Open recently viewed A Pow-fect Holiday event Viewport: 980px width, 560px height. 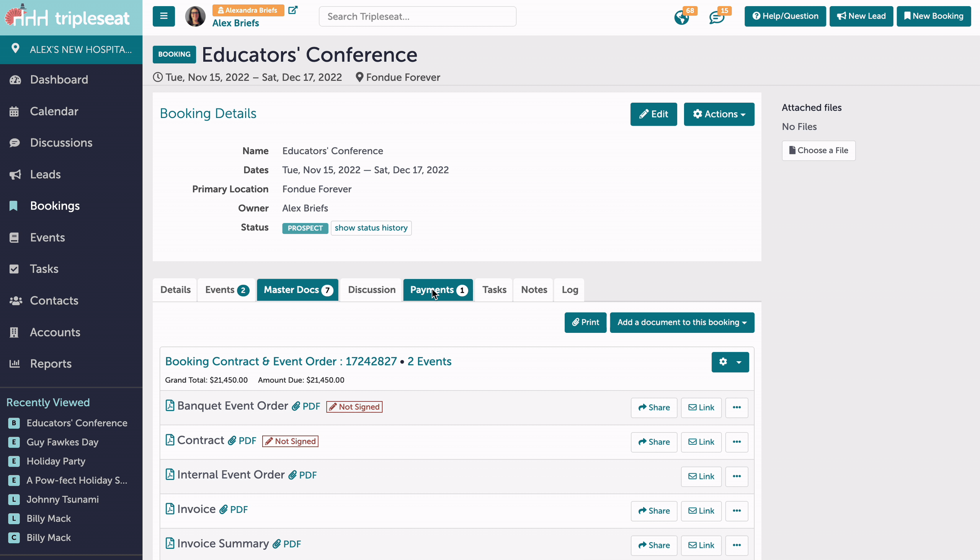pos(77,480)
